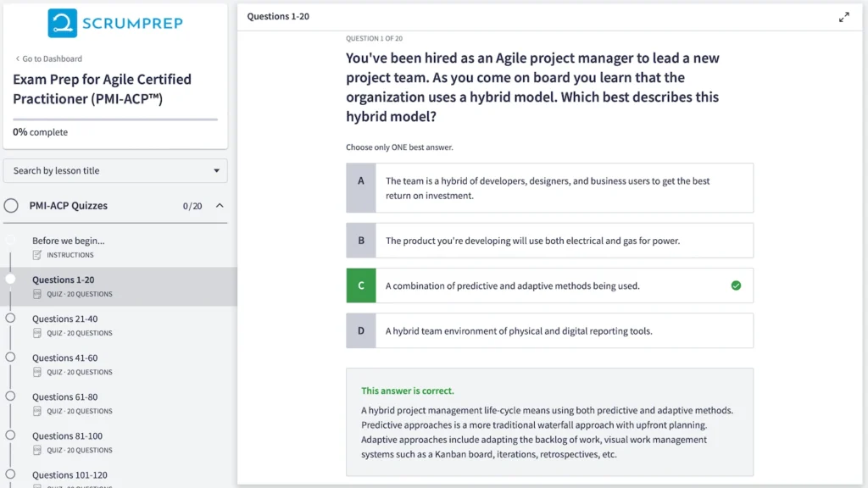Select answer option A
Image resolution: width=868 pixels, height=488 pixels.
coord(549,188)
